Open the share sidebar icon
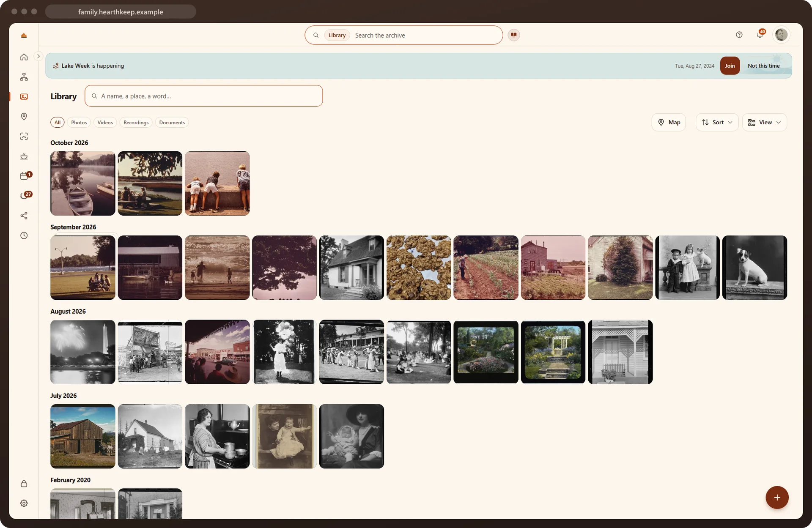Viewport: 812px width, 528px height. pos(24,216)
